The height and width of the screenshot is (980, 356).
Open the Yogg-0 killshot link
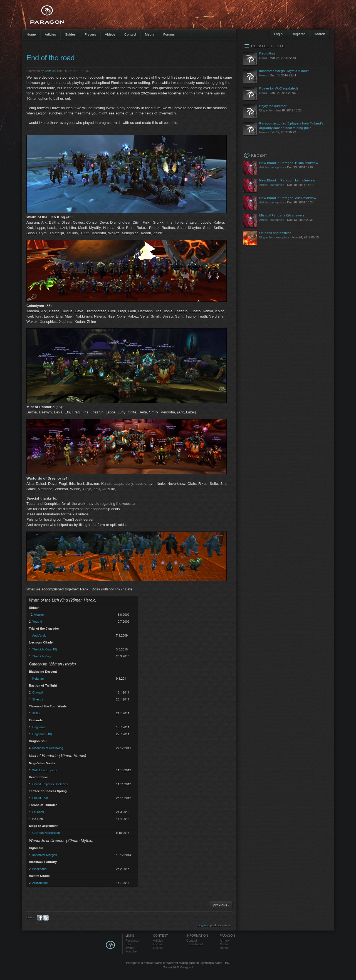point(37,621)
